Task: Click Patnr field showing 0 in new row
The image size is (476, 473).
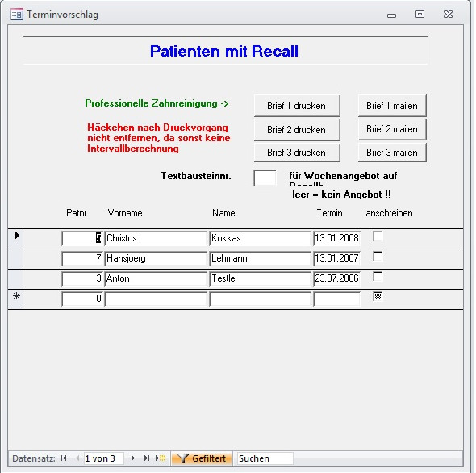Action: (x=82, y=299)
